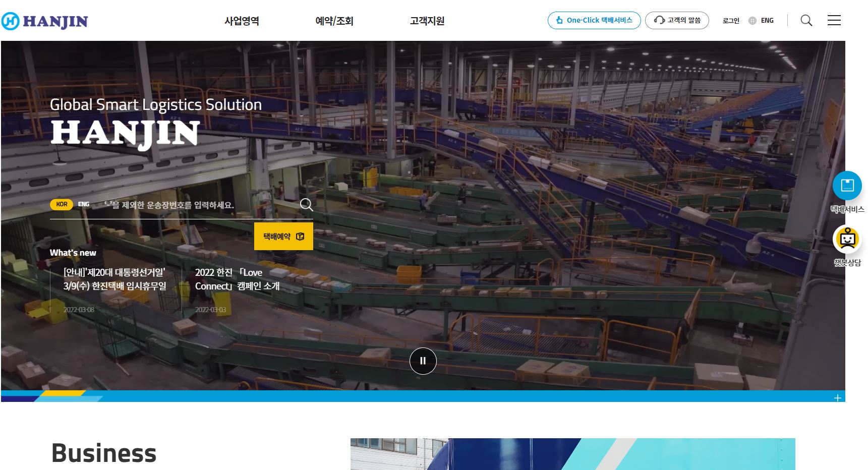Expand the plus icon on blue bar
This screenshot has height=470, width=868.
pyautogui.click(x=838, y=398)
